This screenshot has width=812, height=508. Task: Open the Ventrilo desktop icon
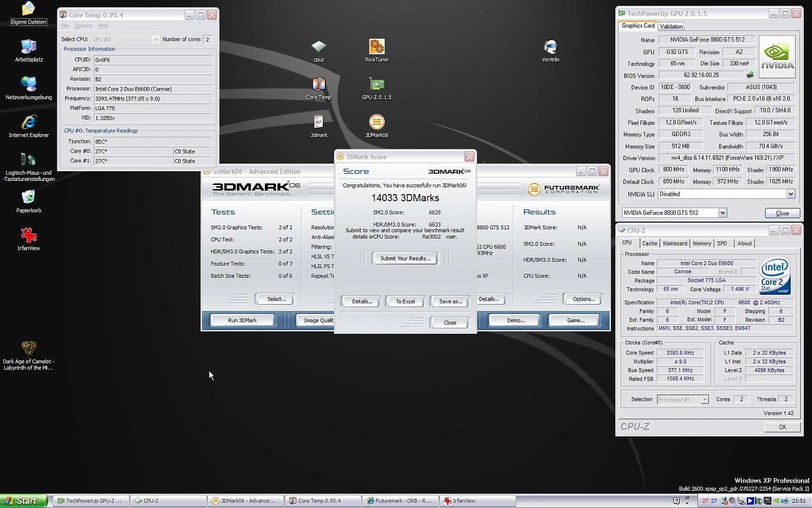(551, 51)
